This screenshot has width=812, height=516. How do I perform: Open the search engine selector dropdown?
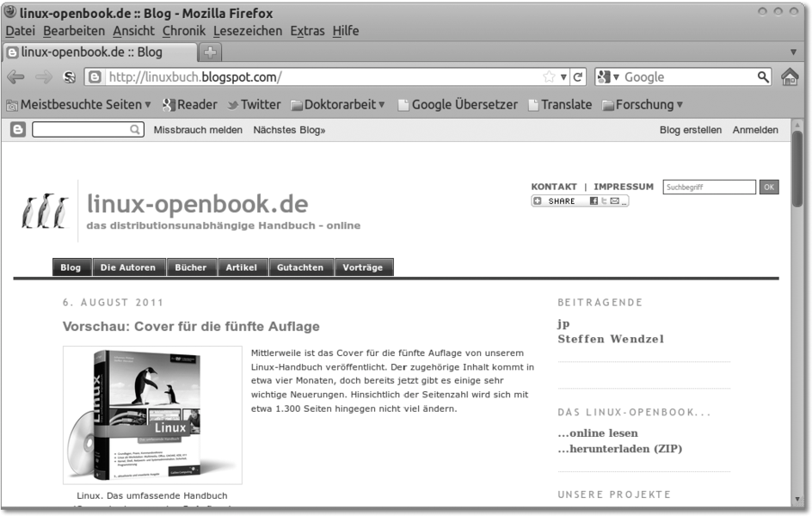click(607, 77)
